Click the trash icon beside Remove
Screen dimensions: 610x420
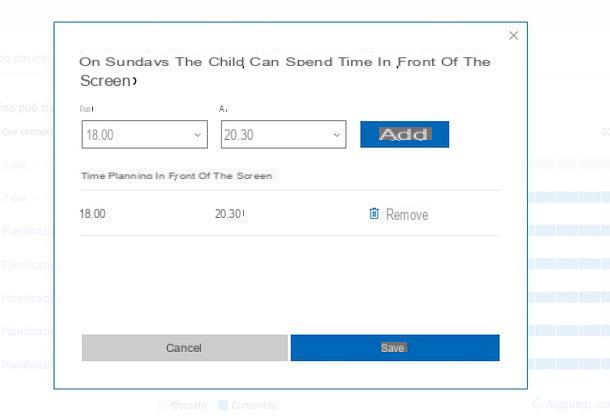tap(374, 214)
